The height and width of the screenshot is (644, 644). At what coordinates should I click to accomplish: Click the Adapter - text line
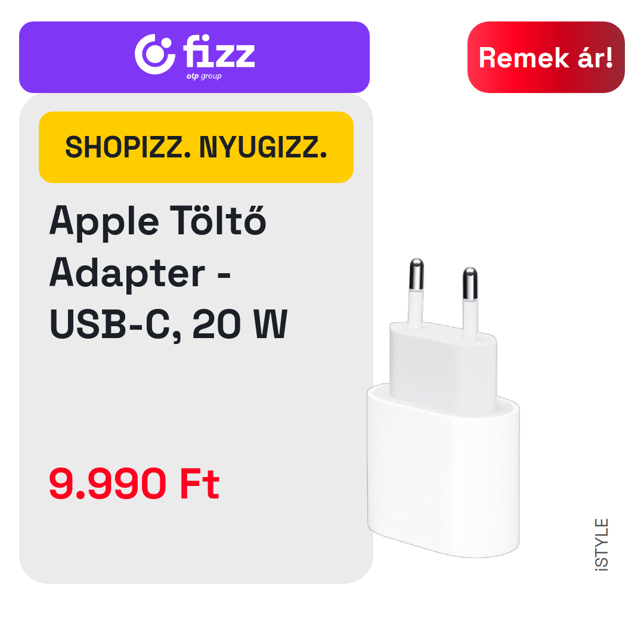140,274
